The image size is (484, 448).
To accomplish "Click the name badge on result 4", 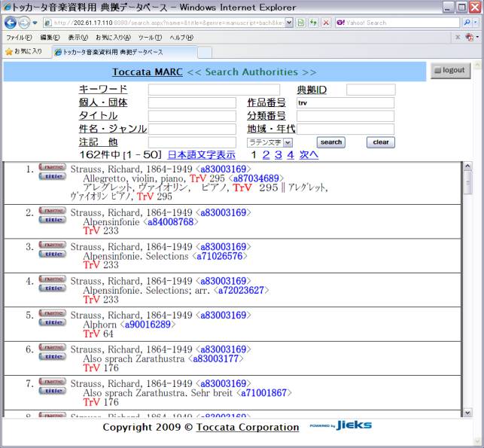I will pos(53,279).
